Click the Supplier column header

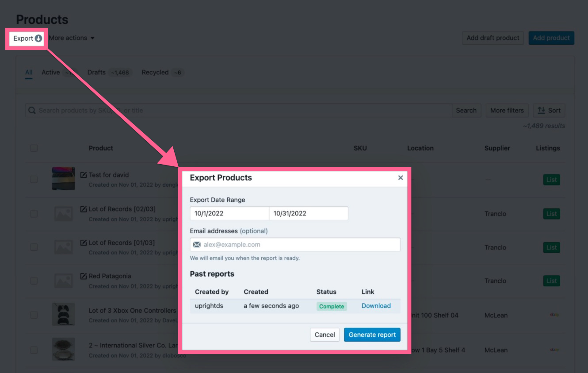[497, 148]
